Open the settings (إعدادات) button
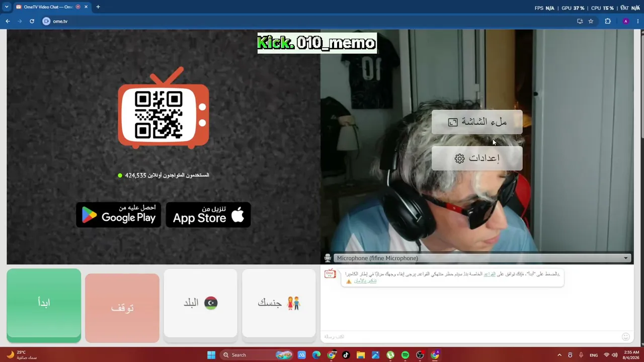644x362 pixels. point(477,158)
